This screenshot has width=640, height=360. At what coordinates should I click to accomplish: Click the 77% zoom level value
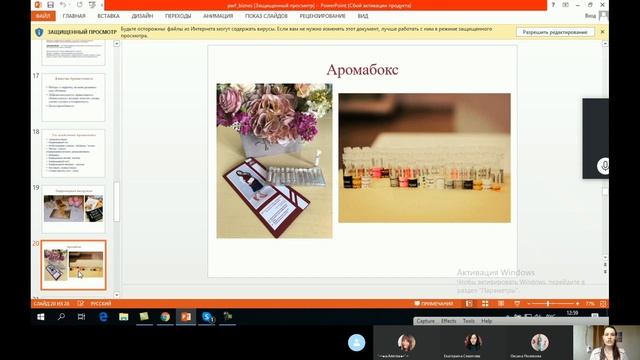590,304
